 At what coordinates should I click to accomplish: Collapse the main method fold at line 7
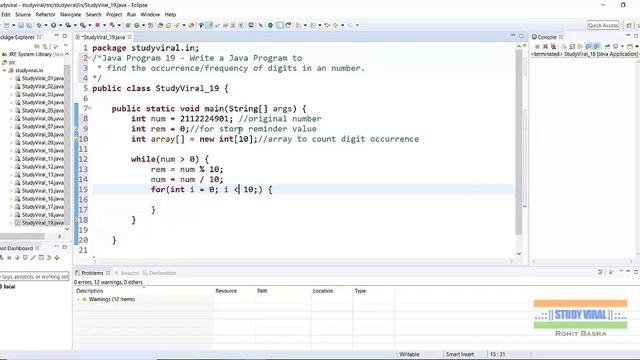point(90,109)
